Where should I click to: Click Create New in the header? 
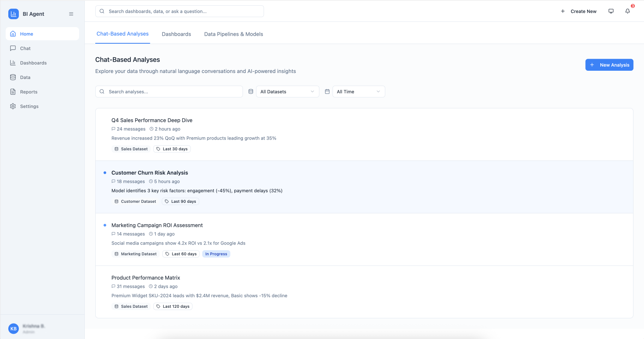click(x=579, y=11)
